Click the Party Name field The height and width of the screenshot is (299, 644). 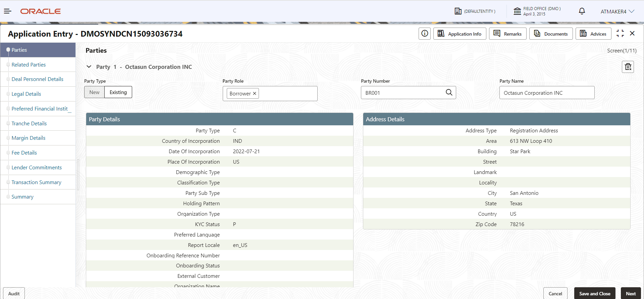547,93
